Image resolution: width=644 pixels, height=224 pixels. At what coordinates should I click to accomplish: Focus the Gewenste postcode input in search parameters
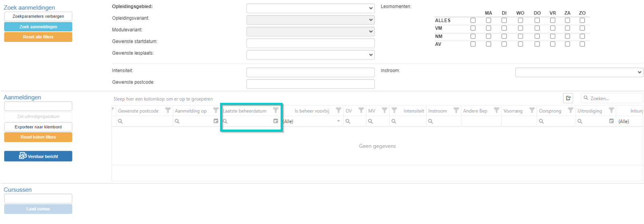[x=310, y=84]
